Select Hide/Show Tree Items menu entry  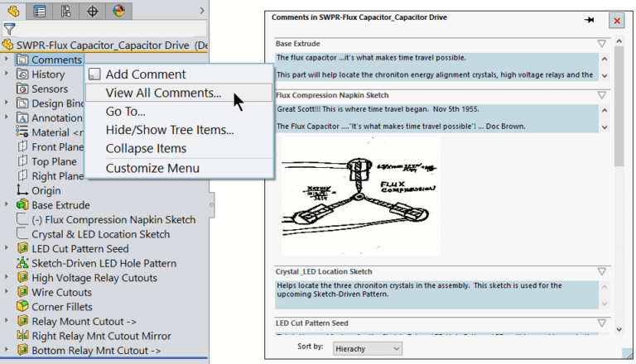pos(169,129)
